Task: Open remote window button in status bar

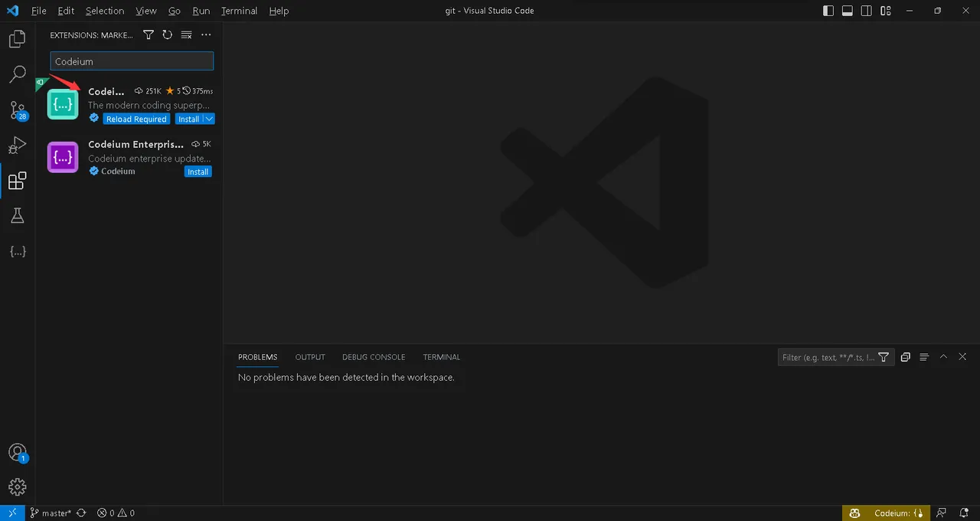Action: click(12, 513)
